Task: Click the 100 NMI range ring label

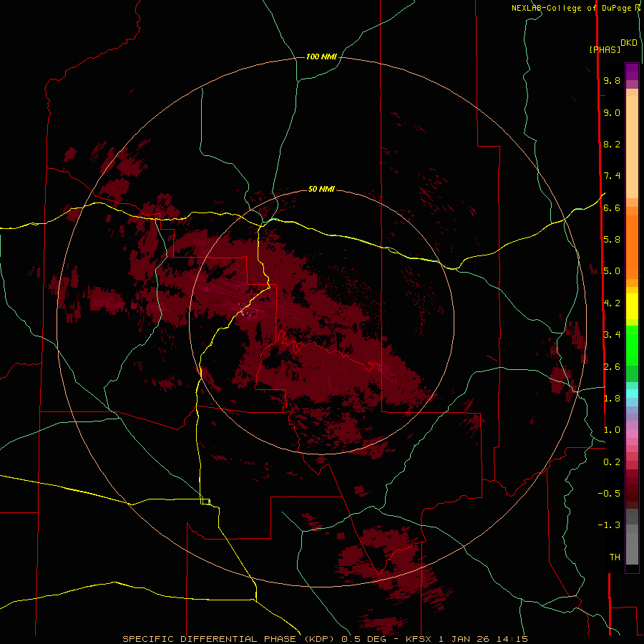Action: (321, 57)
